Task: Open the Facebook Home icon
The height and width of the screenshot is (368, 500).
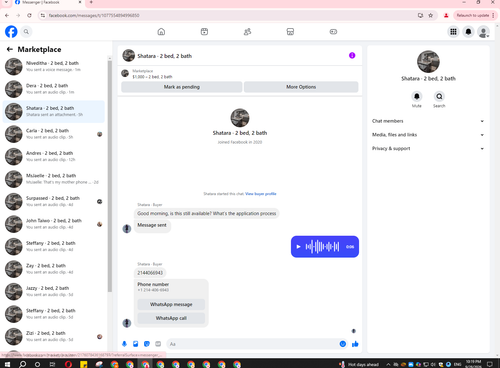Action: [x=161, y=32]
